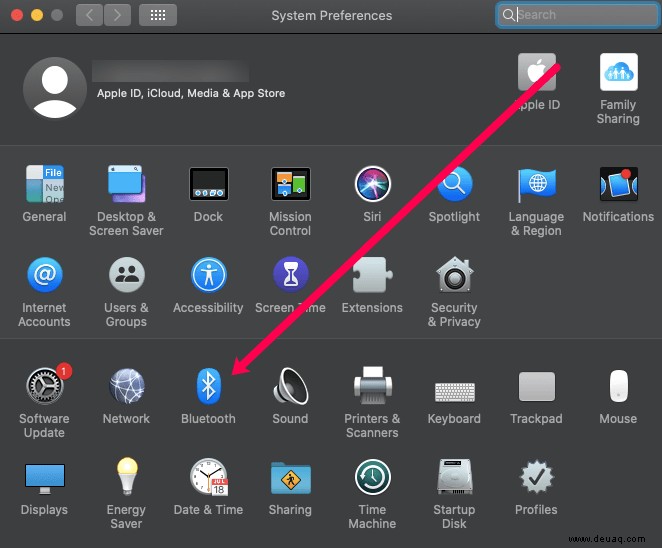
Task: Click Show All grid button
Action: pos(158,15)
